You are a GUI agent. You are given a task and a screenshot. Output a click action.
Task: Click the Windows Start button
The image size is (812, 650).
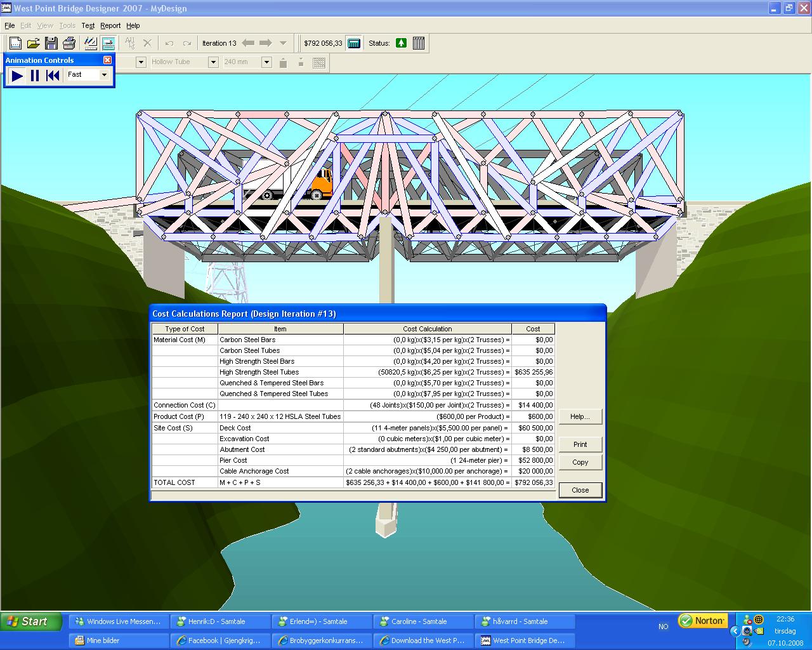pos(31,621)
